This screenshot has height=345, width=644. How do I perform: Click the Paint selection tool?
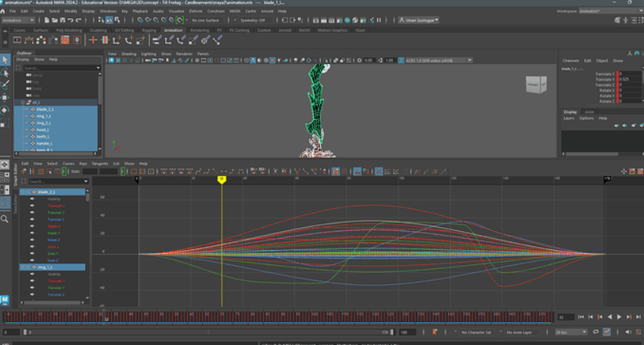(x=5, y=85)
